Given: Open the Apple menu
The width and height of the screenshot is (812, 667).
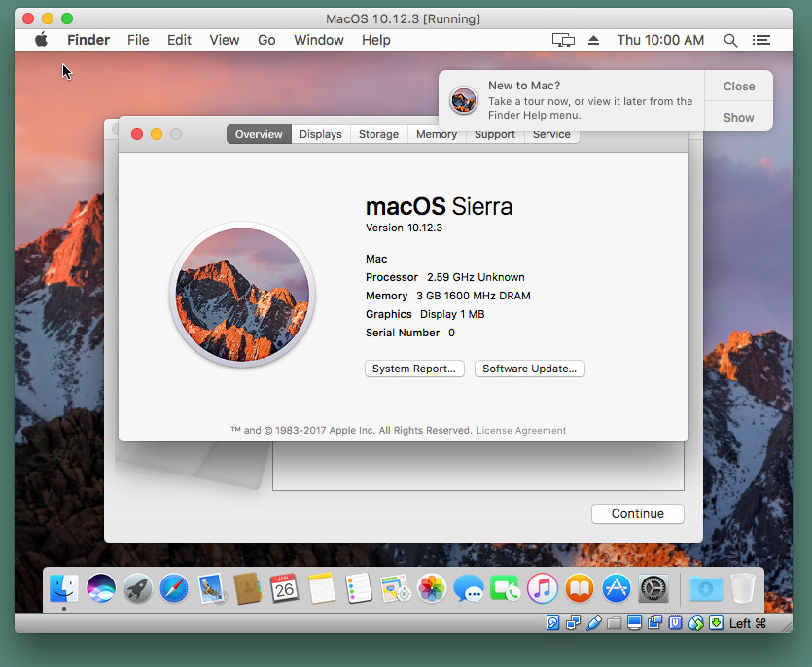Looking at the screenshot, I should coord(42,39).
